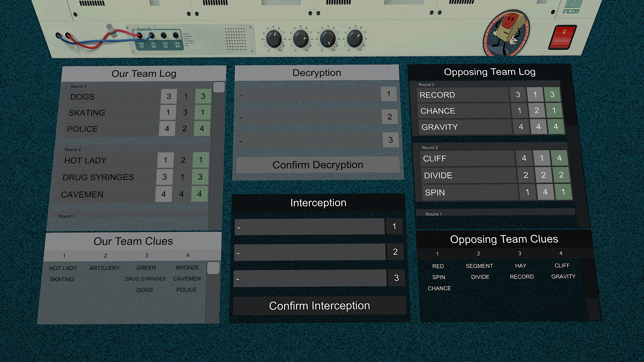This screenshot has height=362, width=644.
Task: Click the Our Team Clues header
Action: 133,241
